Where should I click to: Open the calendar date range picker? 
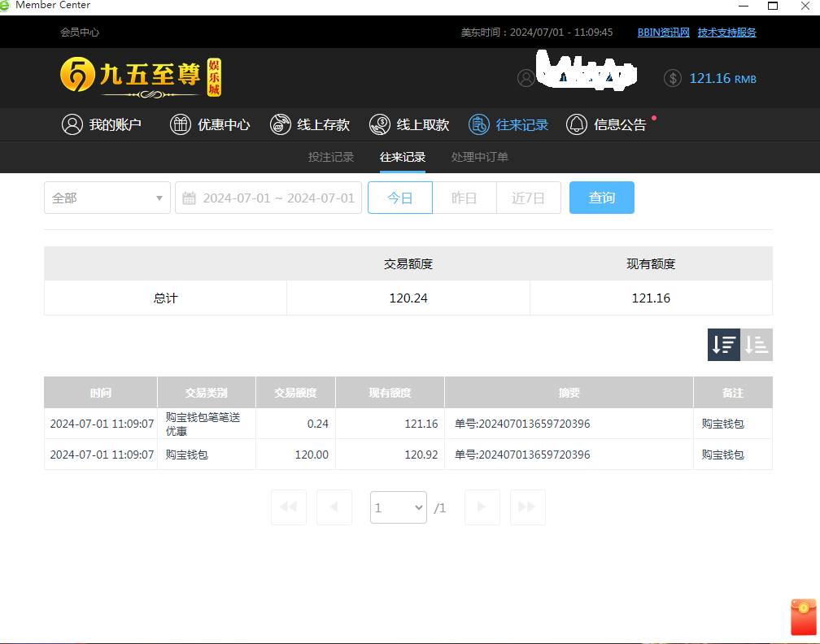point(268,198)
